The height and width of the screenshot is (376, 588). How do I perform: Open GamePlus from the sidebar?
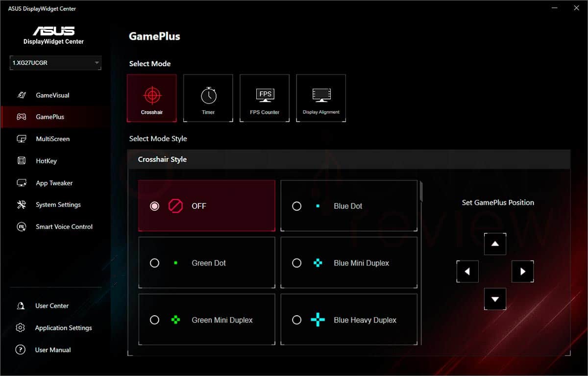(x=55, y=117)
